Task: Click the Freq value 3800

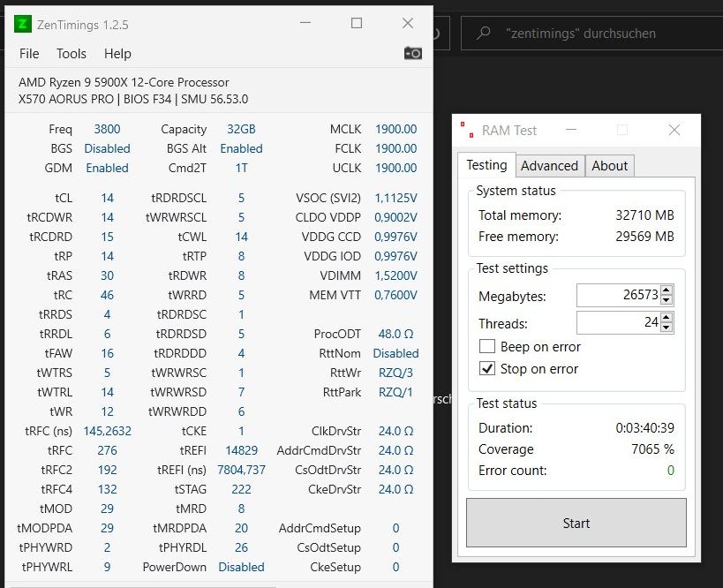Action: tap(107, 129)
